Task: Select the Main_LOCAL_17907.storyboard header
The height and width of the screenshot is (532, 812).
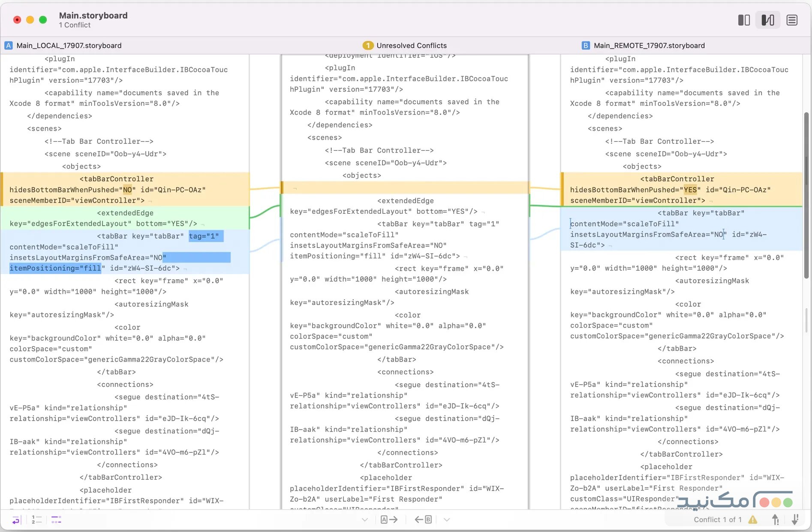Action: pos(69,45)
